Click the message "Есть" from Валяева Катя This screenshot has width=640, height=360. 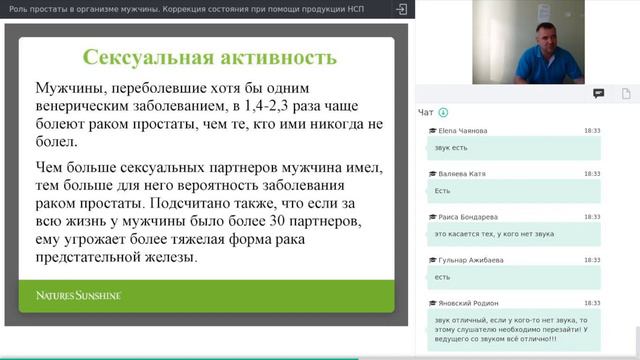[x=514, y=191]
